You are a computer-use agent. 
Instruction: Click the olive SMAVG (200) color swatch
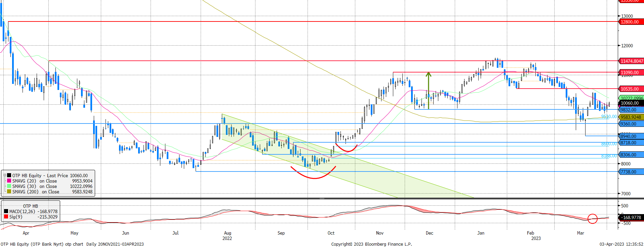point(9,191)
